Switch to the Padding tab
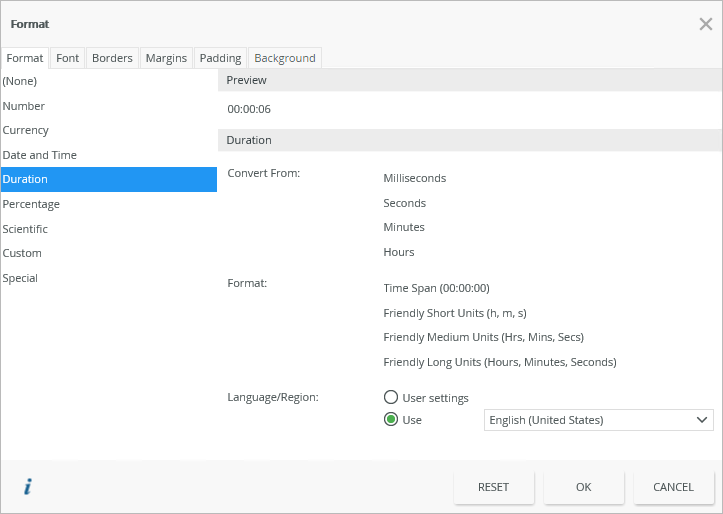Image resolution: width=723 pixels, height=514 pixels. [220, 58]
